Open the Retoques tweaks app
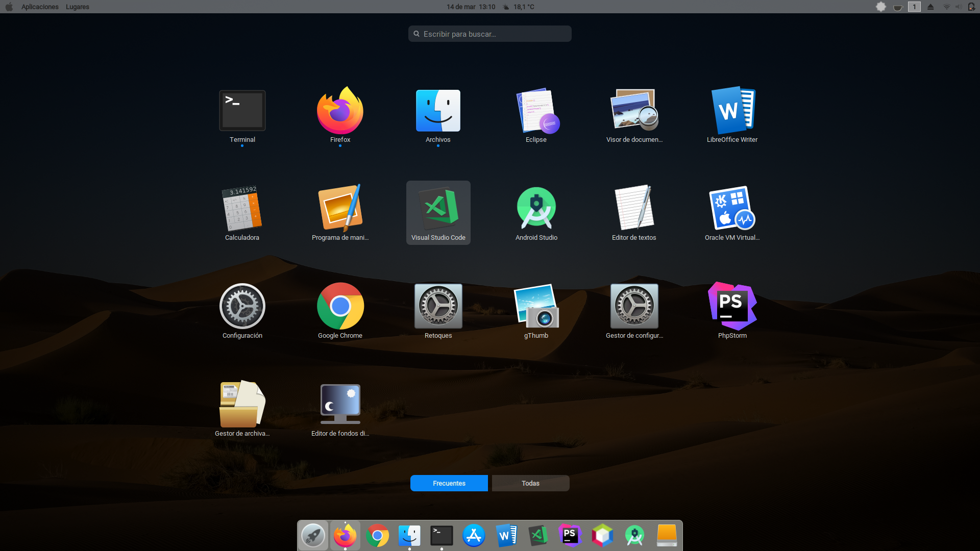 pos(438,311)
